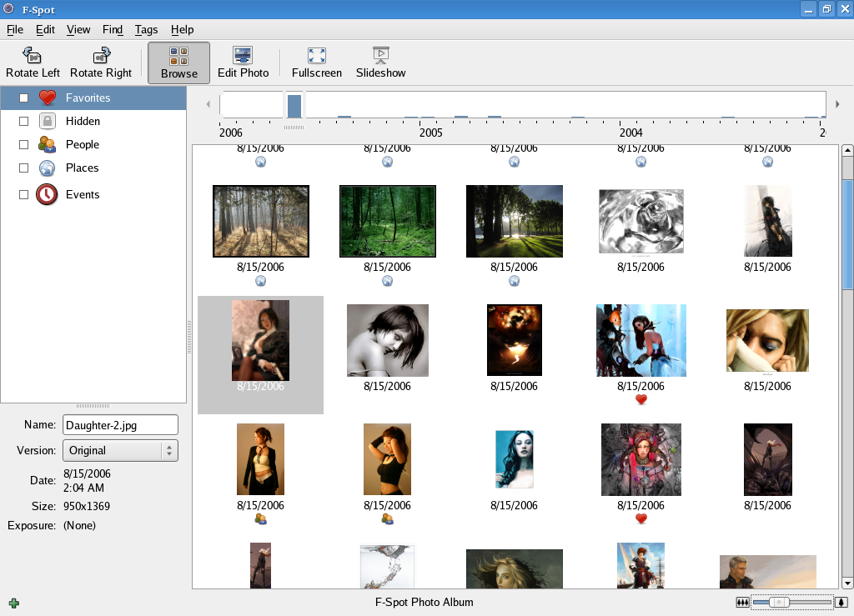Click the timeline range grip below 2006 bar
854x616 pixels.
294,128
